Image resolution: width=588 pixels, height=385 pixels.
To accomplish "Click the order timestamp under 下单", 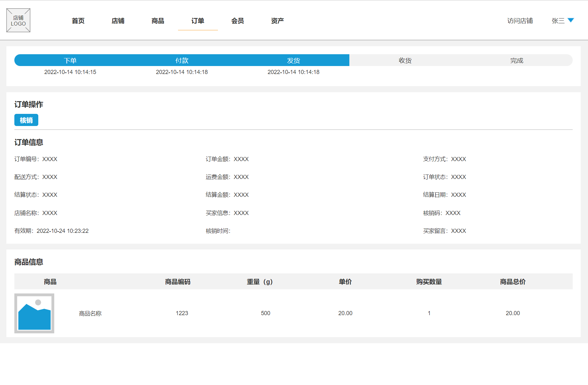I will (70, 72).
